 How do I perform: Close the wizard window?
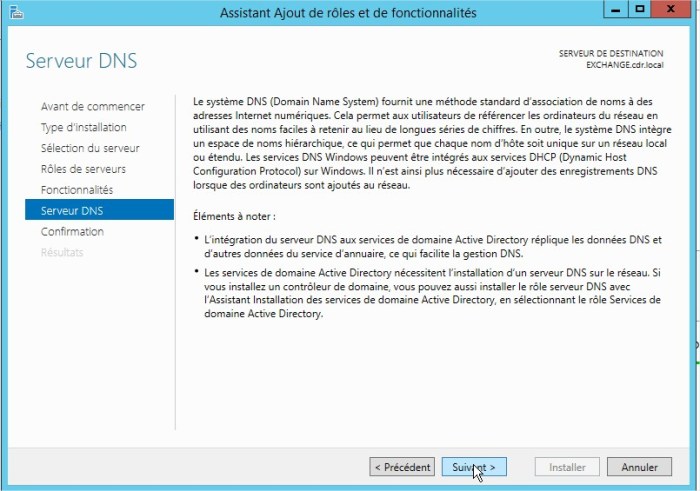[x=671, y=9]
